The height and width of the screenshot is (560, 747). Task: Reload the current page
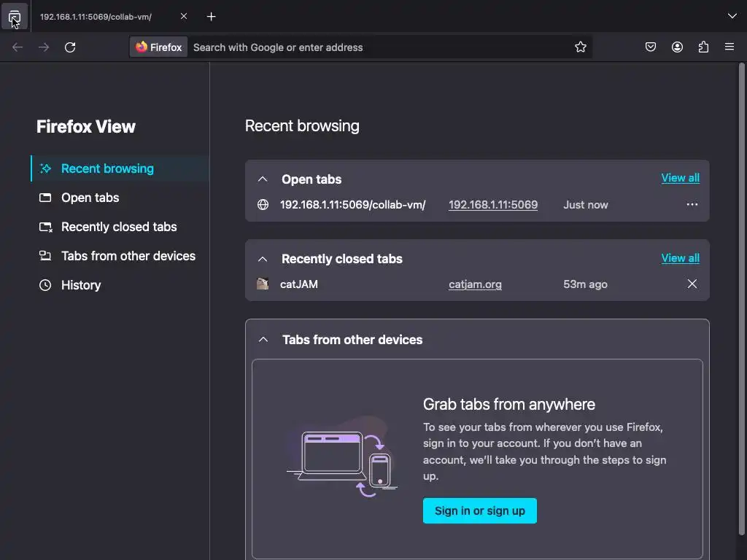pos(70,47)
